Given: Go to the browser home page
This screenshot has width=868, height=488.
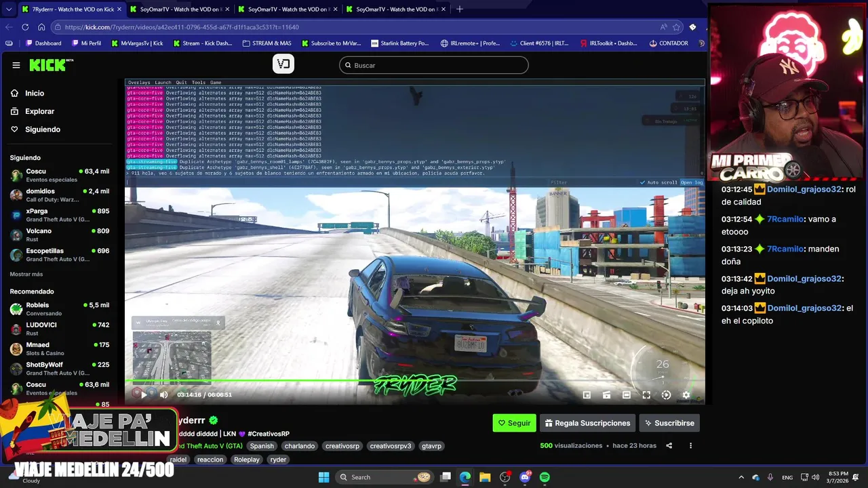Looking at the screenshot, I should coord(41,27).
